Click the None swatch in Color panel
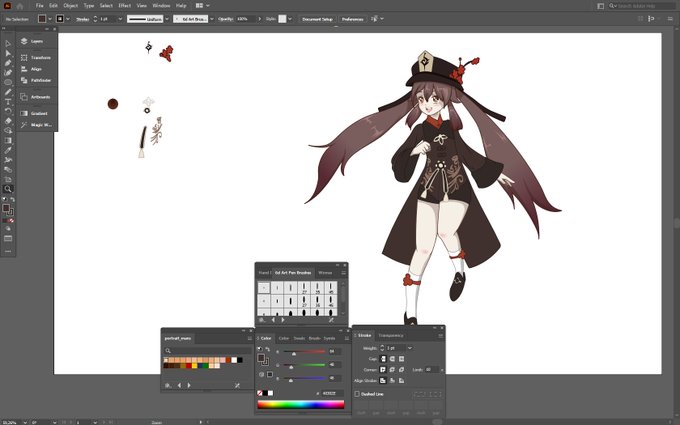The height and width of the screenshot is (425, 680). pyautogui.click(x=260, y=393)
